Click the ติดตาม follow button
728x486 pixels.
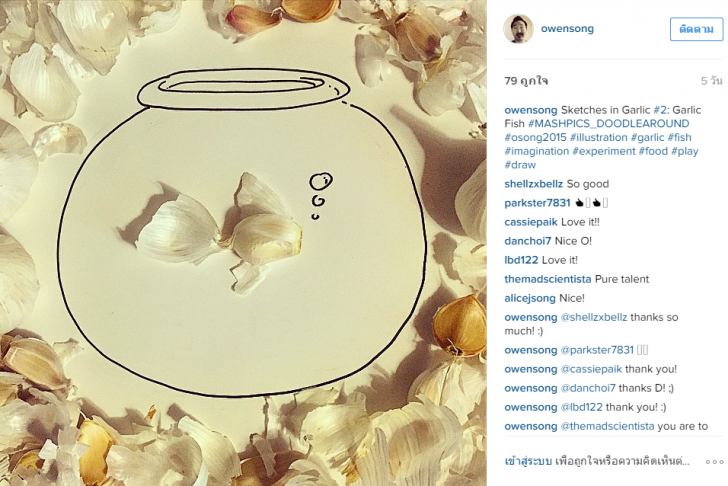point(696,29)
